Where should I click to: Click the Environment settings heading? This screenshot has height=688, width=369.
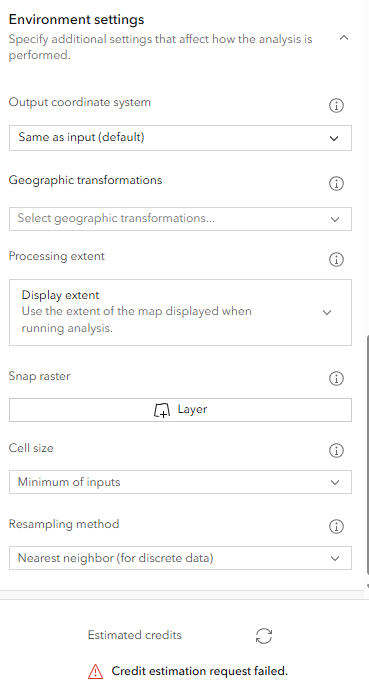[x=76, y=19]
